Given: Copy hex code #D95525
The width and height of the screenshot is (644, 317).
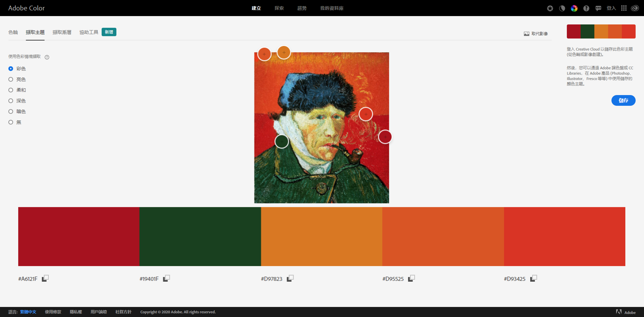Looking at the screenshot, I should [x=412, y=278].
